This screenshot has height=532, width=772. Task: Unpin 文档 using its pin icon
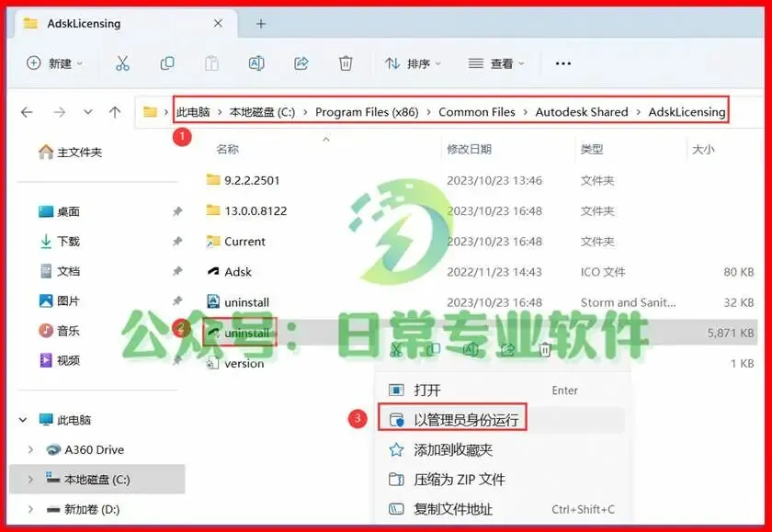[177, 271]
